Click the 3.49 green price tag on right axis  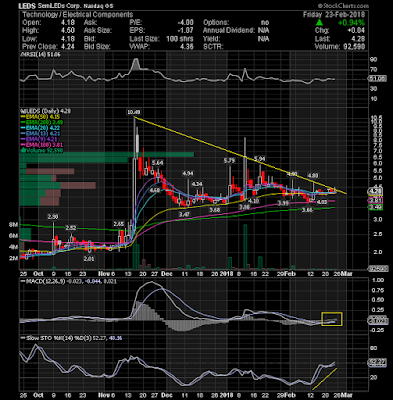coord(375,207)
